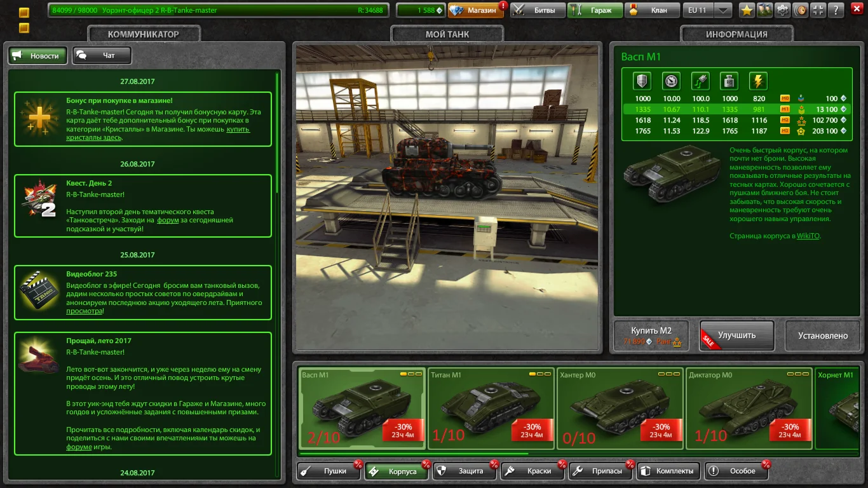The image size is (868, 488).
Task: Switch communicator to Чат
Action: (x=102, y=56)
